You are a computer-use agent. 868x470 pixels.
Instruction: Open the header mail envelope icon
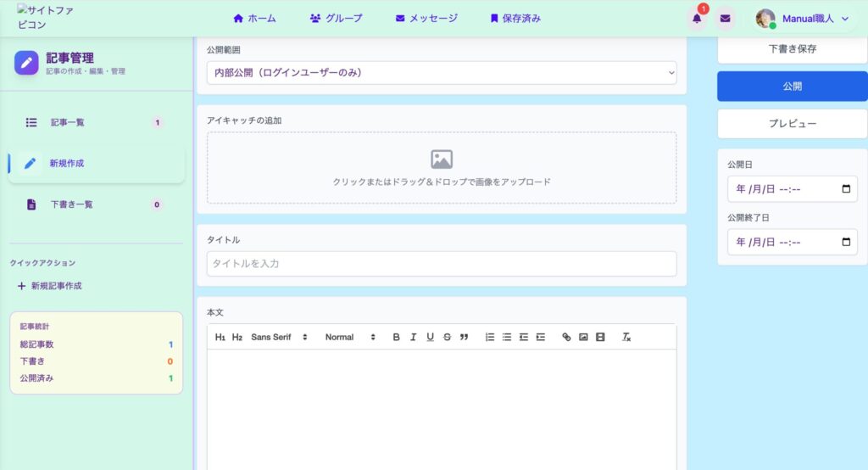725,19
